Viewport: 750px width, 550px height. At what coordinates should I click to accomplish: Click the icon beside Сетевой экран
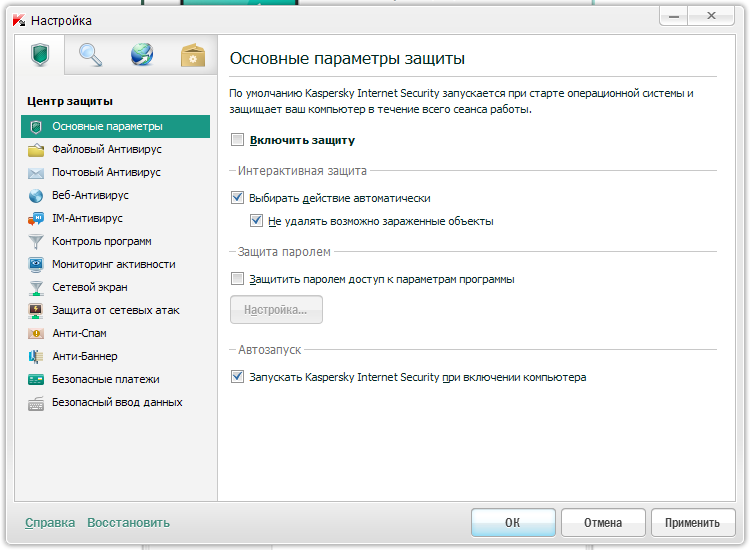36,287
